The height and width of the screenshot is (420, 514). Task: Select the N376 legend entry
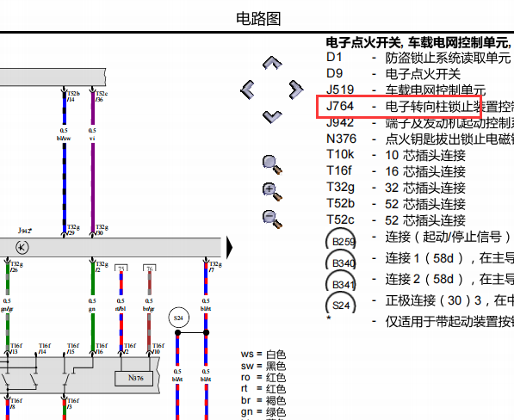[x=420, y=139]
